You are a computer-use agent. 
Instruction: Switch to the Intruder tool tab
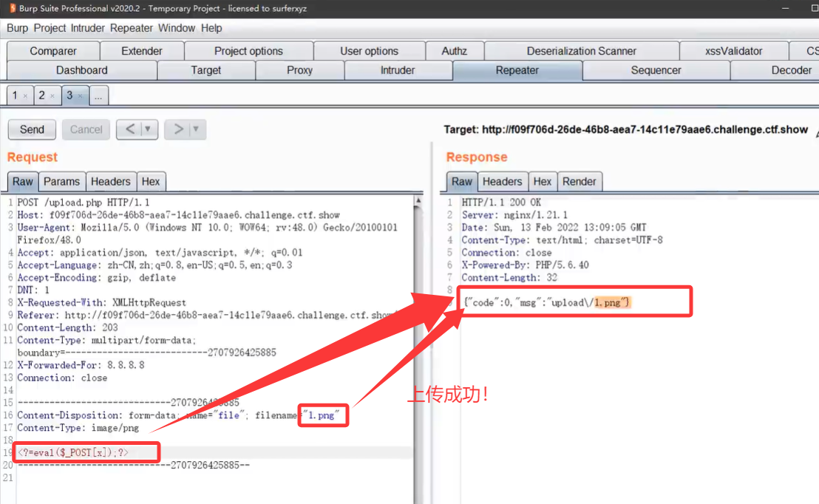(x=398, y=70)
